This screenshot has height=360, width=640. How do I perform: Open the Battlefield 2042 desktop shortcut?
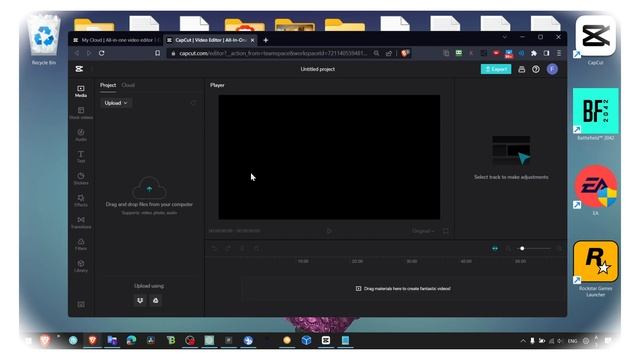(596, 114)
